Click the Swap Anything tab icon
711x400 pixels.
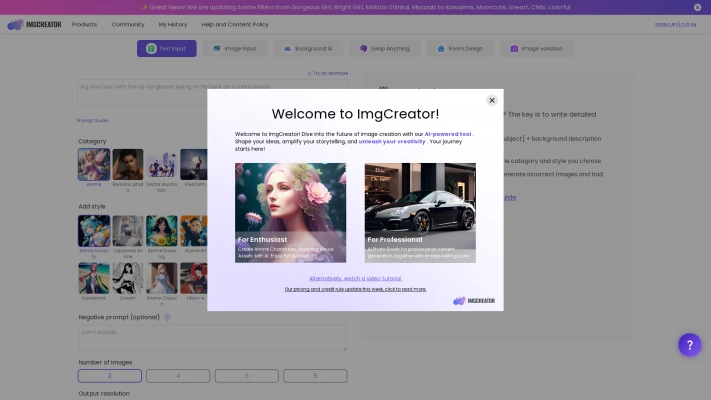(364, 49)
